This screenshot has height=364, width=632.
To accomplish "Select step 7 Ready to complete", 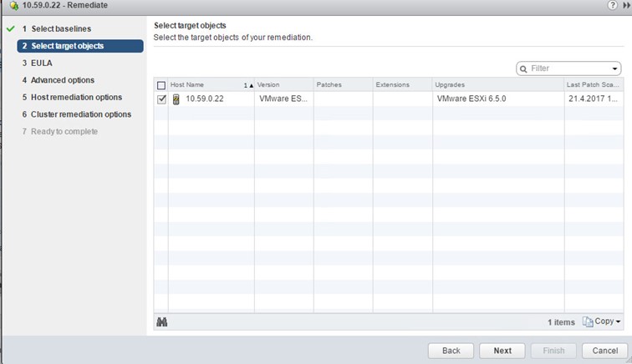I will [59, 131].
